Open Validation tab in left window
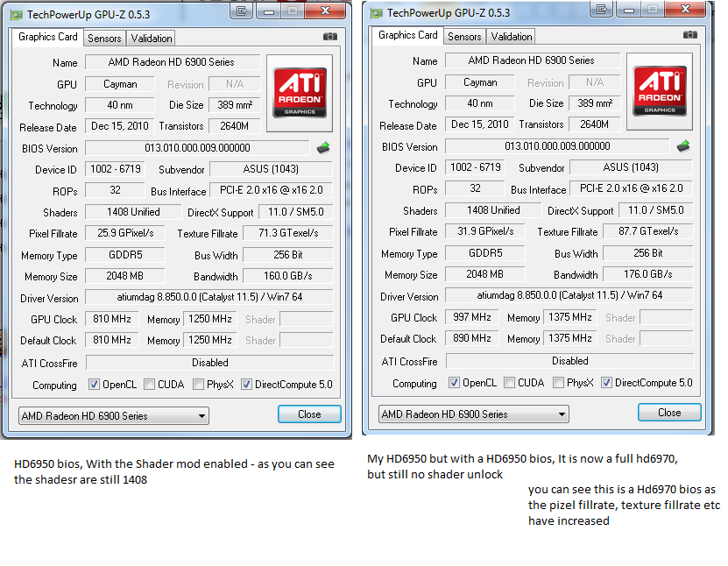 point(152,38)
